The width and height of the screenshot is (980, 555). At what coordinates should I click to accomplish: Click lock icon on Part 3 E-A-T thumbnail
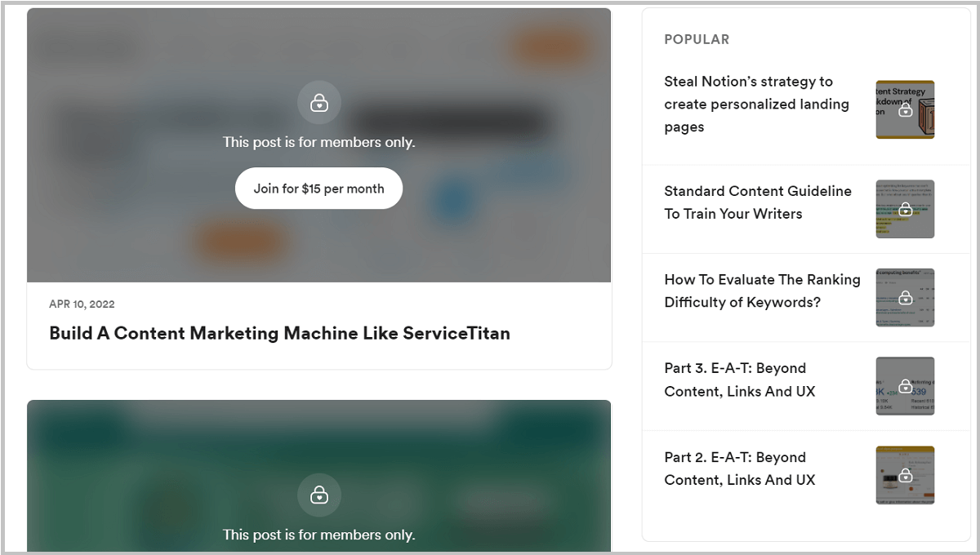click(x=905, y=386)
